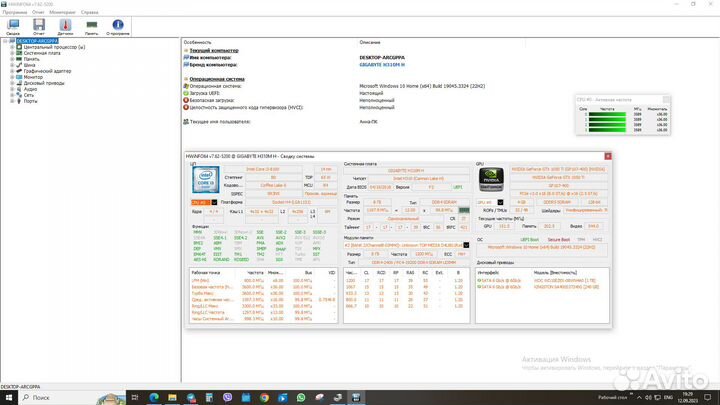720x405 pixels.
Task: Click the Дисковый приводы tree icon
Action: (x=19, y=83)
